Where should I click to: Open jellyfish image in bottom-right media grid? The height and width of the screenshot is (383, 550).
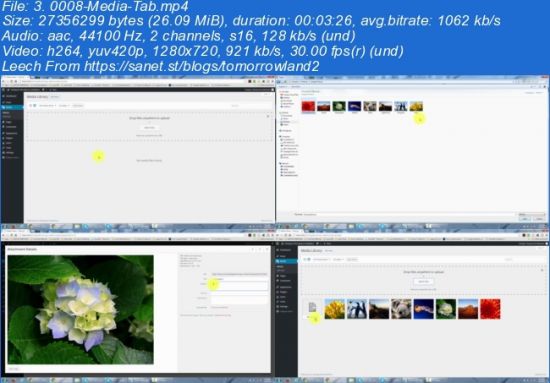coord(423,309)
